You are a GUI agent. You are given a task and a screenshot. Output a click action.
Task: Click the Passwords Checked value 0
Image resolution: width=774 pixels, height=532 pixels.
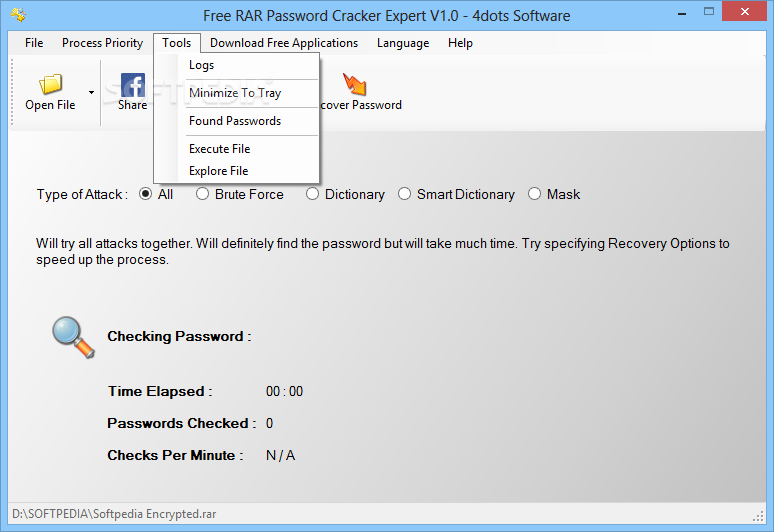pyautogui.click(x=270, y=423)
